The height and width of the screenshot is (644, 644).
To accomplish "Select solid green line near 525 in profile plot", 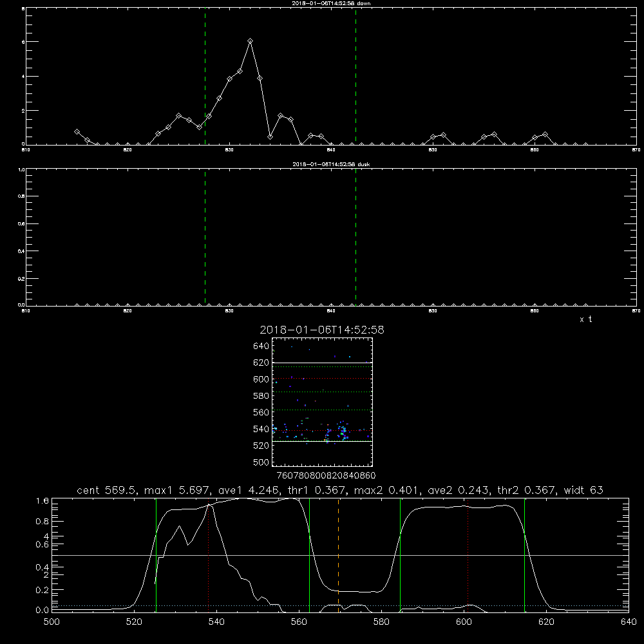I will pos(156,555).
